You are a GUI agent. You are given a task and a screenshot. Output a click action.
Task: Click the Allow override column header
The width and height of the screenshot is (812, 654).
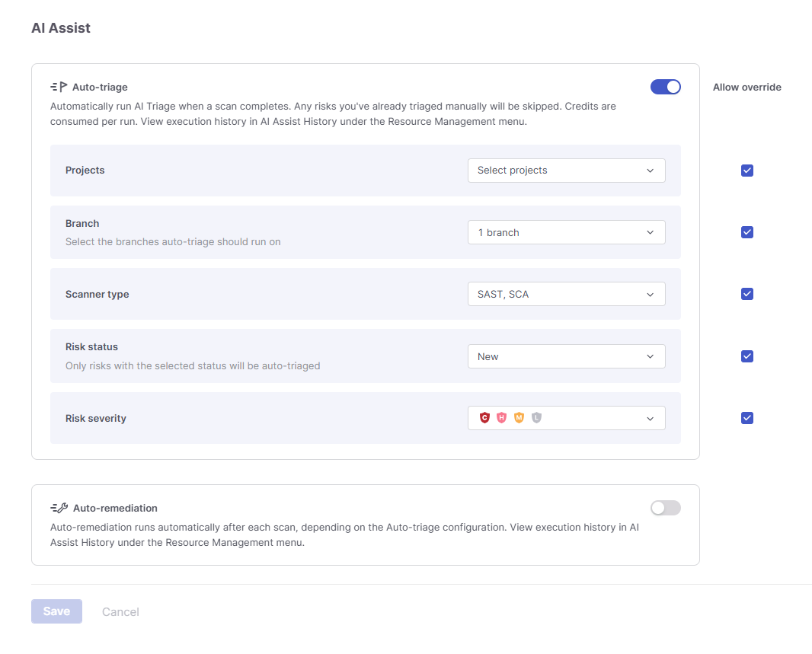click(746, 88)
